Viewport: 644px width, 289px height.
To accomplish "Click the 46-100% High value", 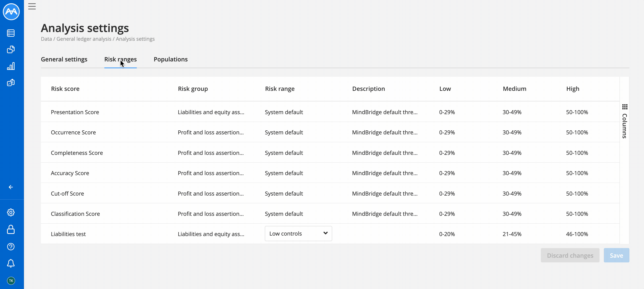I will pos(577,234).
